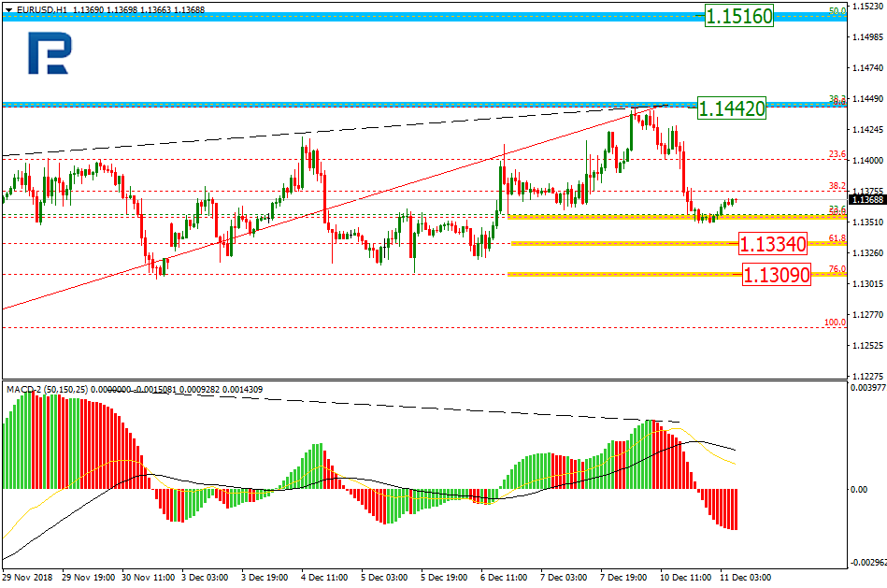Click the red 1.13090 price label
Image resolution: width=887 pixels, height=588 pixels.
(x=776, y=276)
